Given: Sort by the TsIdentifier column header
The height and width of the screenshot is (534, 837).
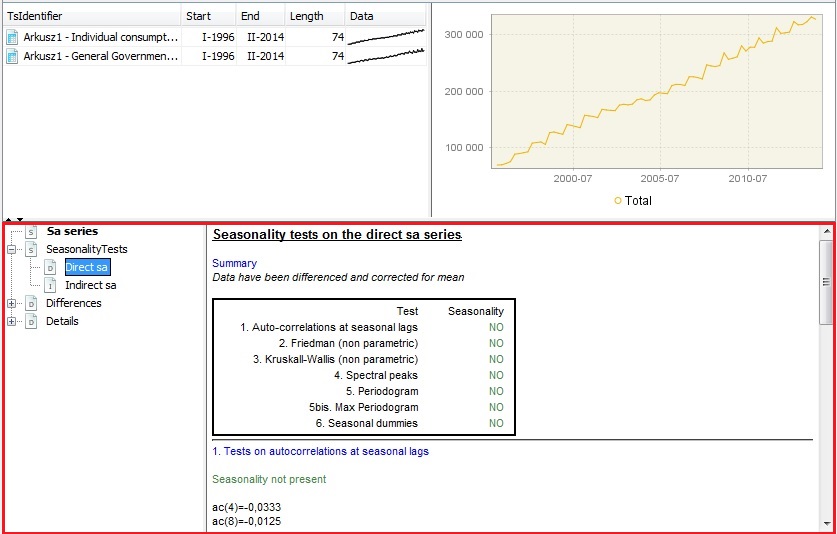Looking at the screenshot, I should pyautogui.click(x=92, y=16).
